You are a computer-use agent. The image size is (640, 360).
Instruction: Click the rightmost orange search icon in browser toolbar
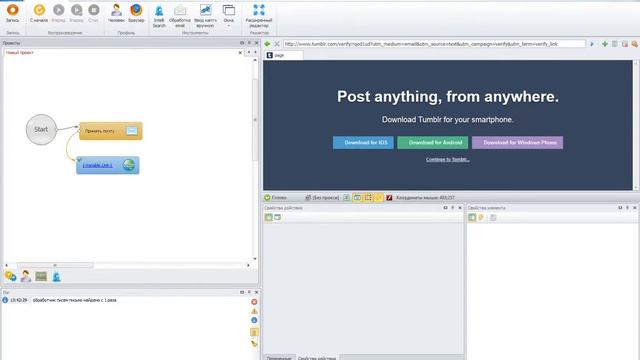(x=635, y=44)
